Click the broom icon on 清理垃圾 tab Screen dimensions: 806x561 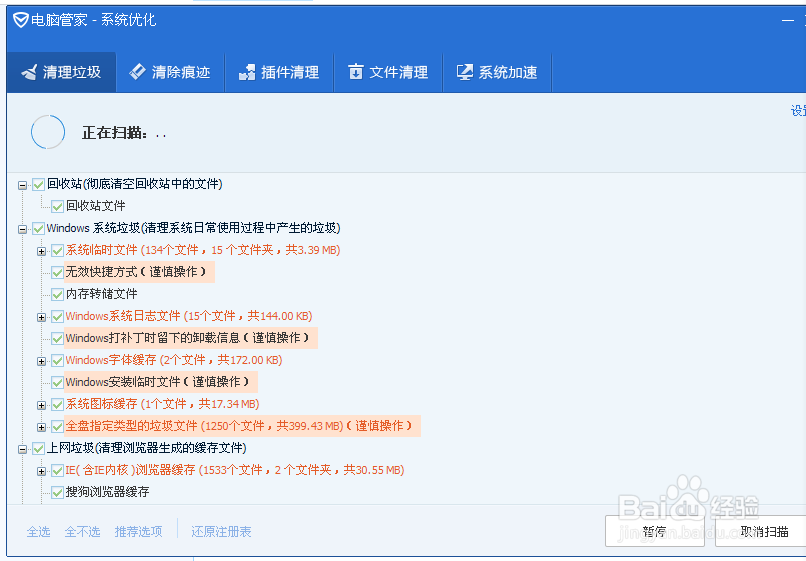click(29, 72)
